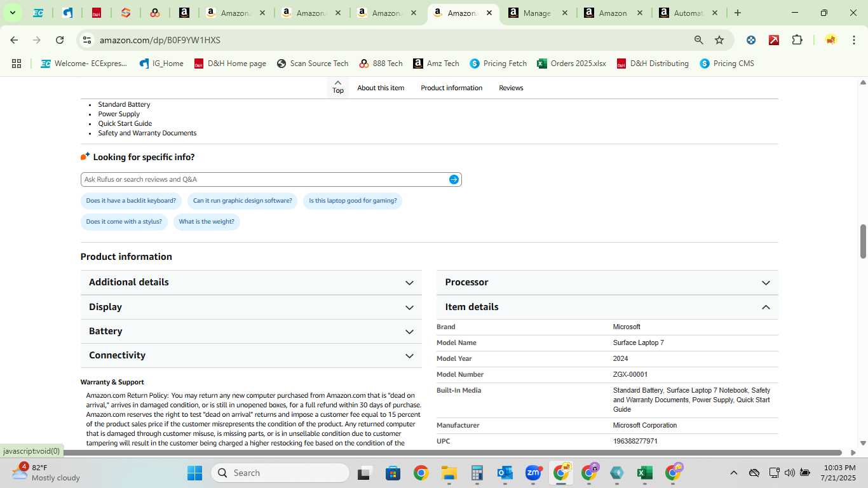The image size is (868, 488).
Task: Expand the Additional details section
Action: pyautogui.click(x=251, y=282)
